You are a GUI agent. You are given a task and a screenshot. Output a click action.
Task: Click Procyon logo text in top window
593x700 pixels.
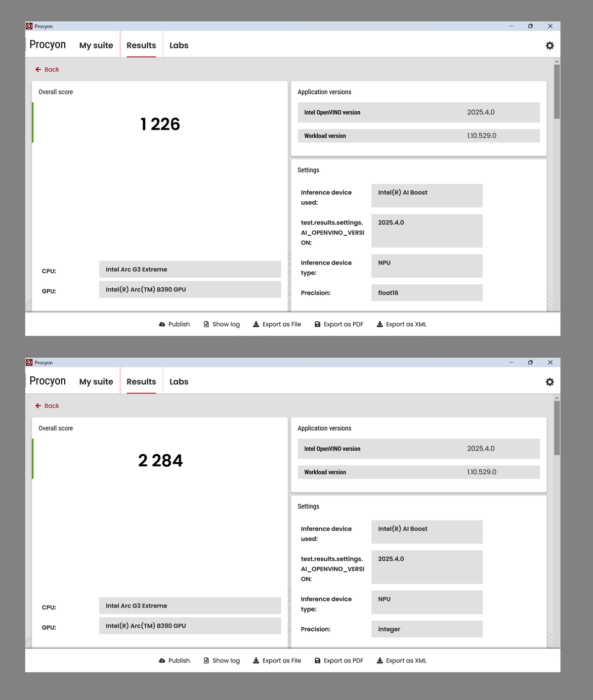[x=47, y=44]
